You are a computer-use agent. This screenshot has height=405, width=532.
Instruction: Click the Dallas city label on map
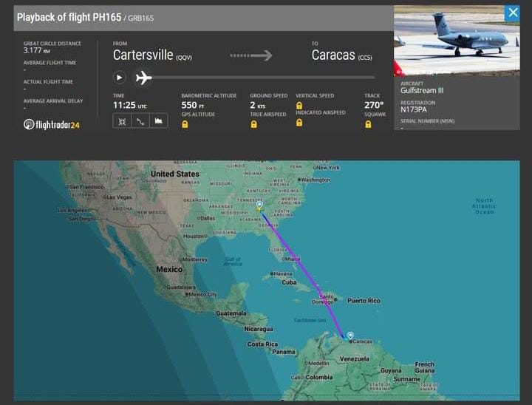[x=206, y=218]
